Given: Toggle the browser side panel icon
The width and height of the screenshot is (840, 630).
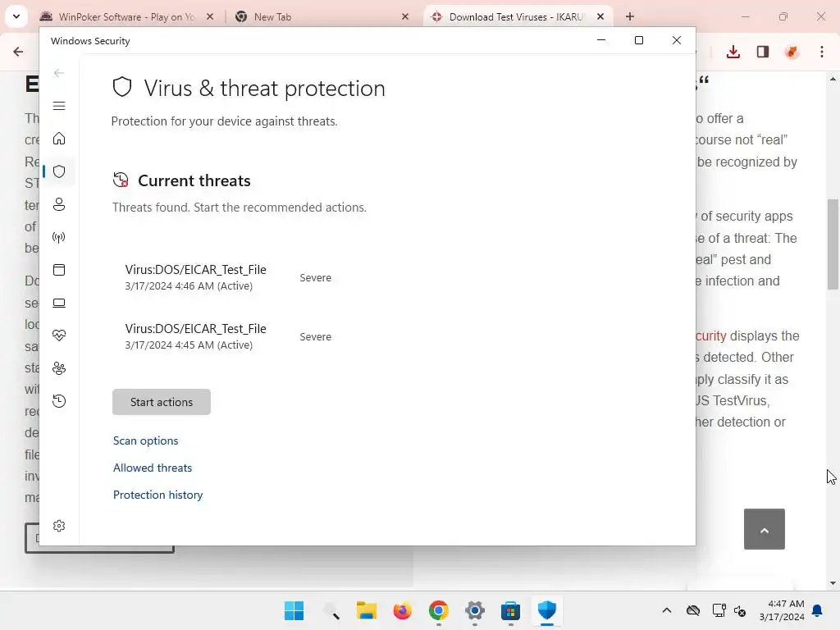Looking at the screenshot, I should tap(763, 52).
